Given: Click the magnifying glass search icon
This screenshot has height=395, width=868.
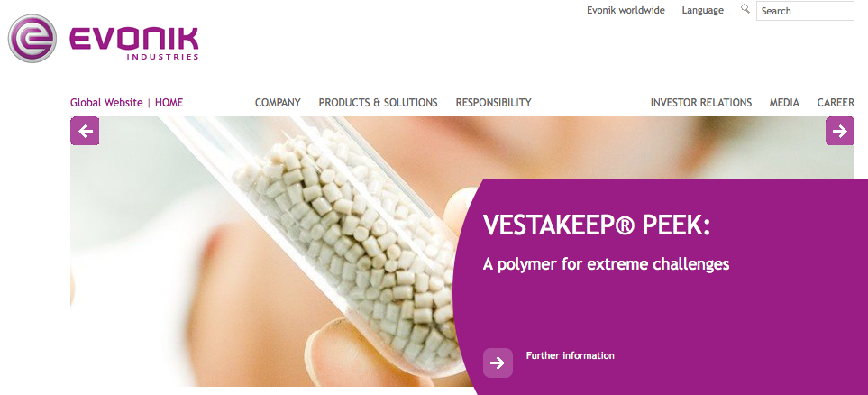Looking at the screenshot, I should click(x=745, y=8).
